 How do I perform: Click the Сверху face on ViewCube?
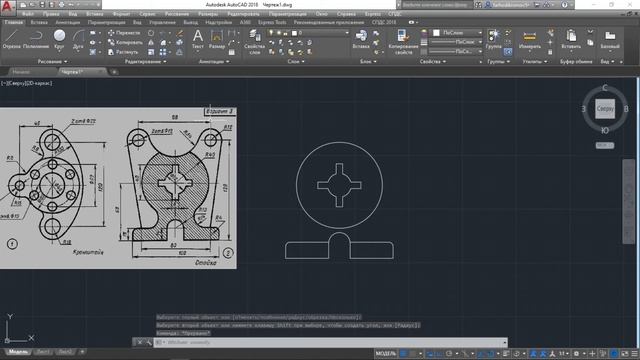(x=605, y=109)
